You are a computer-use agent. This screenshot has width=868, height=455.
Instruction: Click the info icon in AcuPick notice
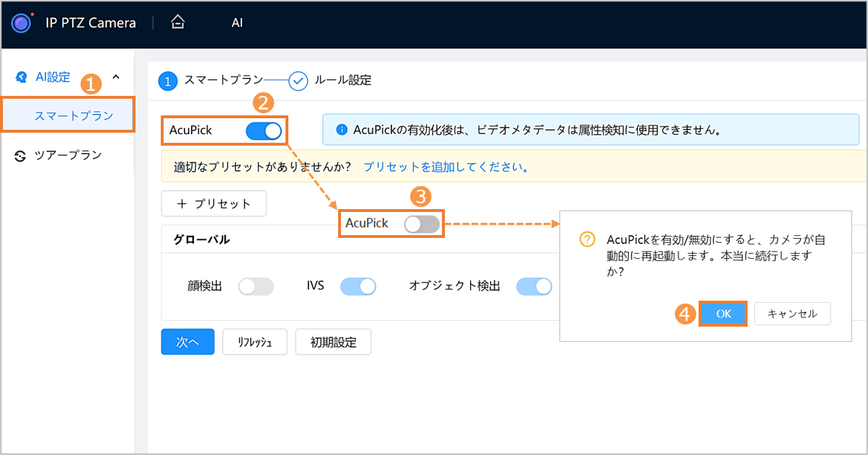342,131
